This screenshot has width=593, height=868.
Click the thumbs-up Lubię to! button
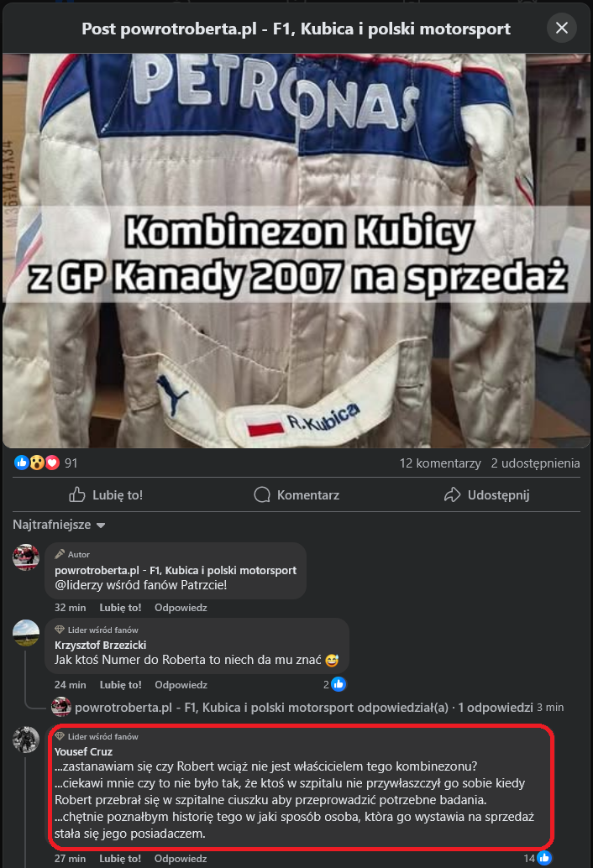[x=106, y=495]
